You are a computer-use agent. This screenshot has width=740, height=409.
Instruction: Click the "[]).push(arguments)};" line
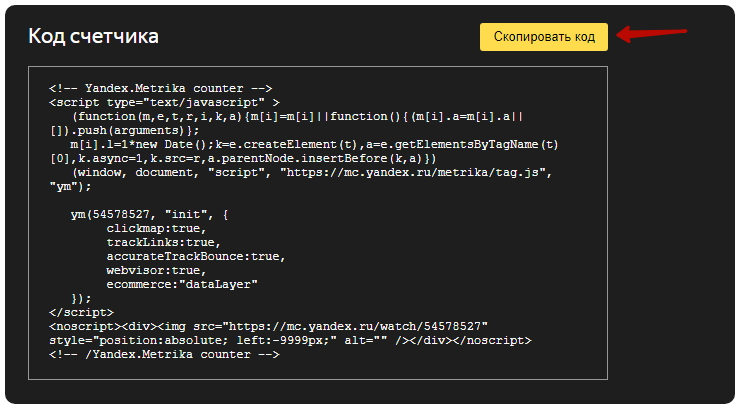coord(125,130)
